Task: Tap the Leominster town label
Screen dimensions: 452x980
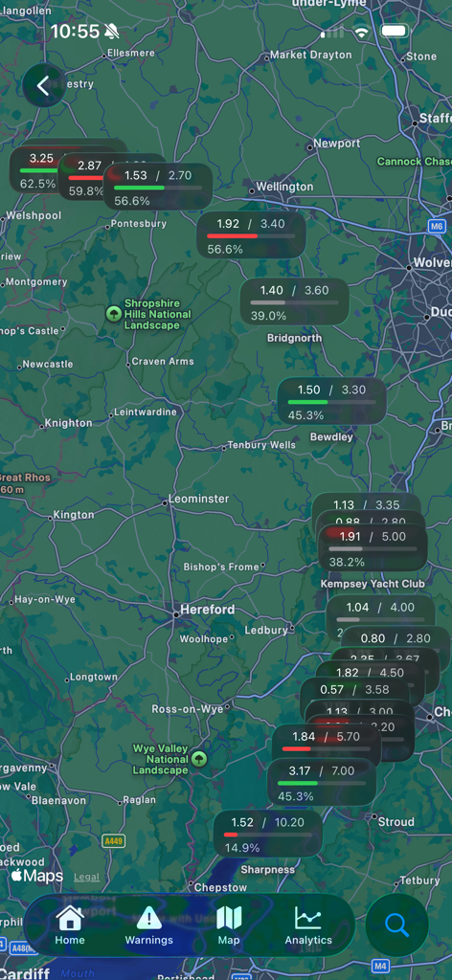Action: 199,499
